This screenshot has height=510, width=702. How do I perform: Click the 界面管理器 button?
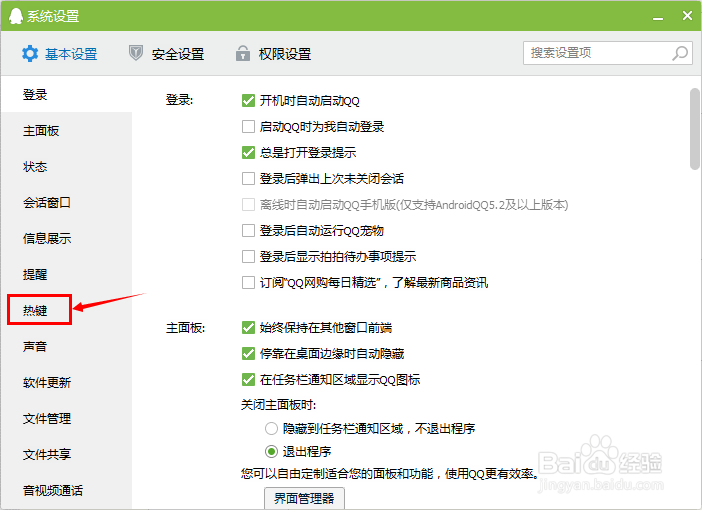[304, 498]
